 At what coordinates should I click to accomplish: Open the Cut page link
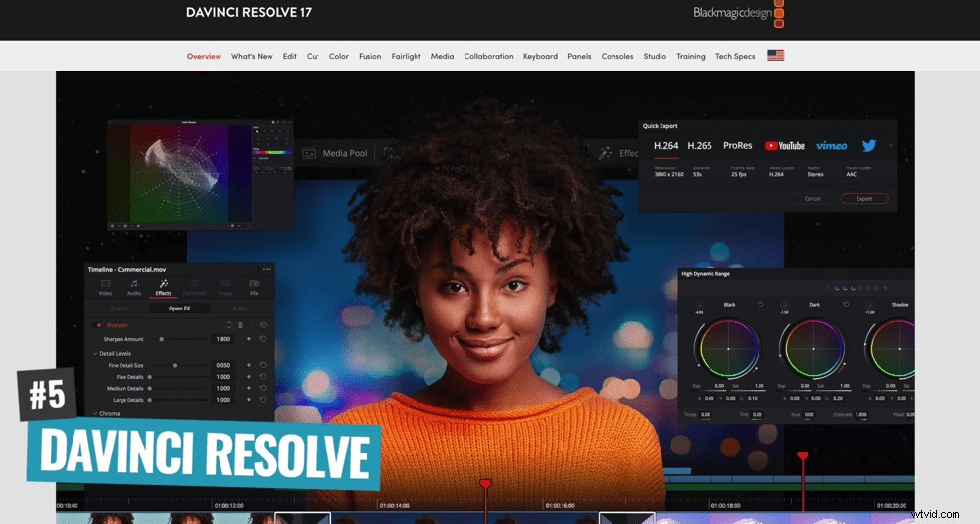tap(313, 56)
